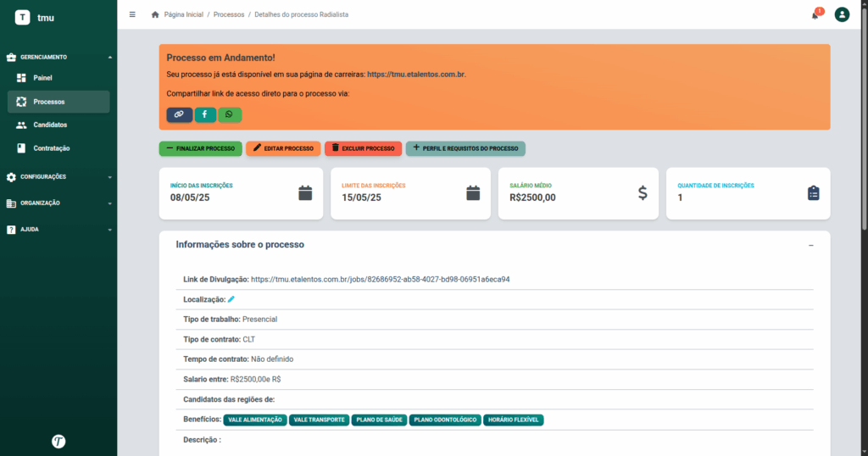Screen dimensions: 868x456
Task: Click the Vale Transporte benefit tag
Action: [320, 420]
